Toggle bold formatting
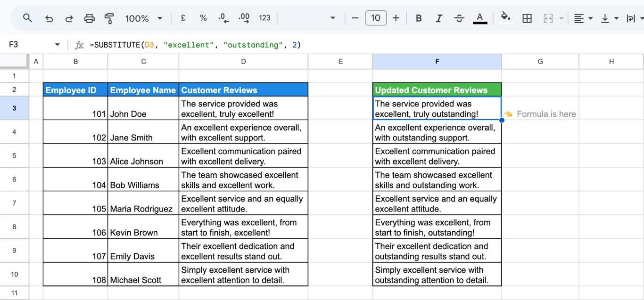Image resolution: width=644 pixels, height=300 pixels. [419, 18]
